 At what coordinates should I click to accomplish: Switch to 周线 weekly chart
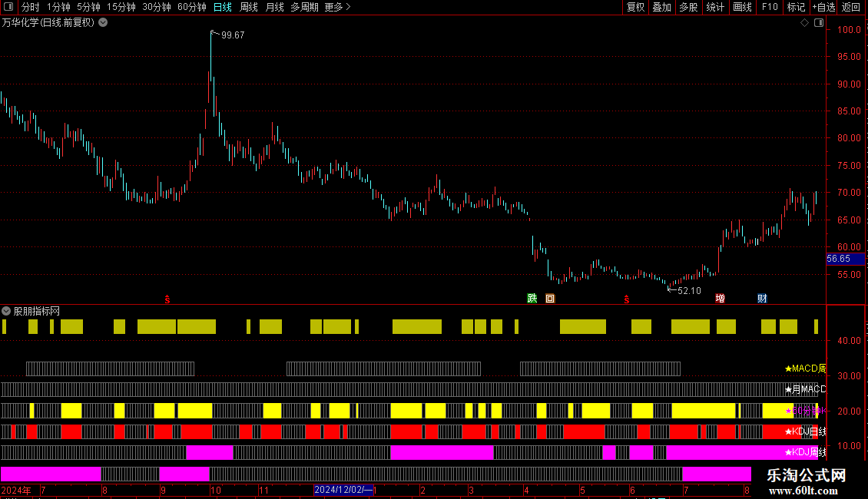(x=249, y=7)
